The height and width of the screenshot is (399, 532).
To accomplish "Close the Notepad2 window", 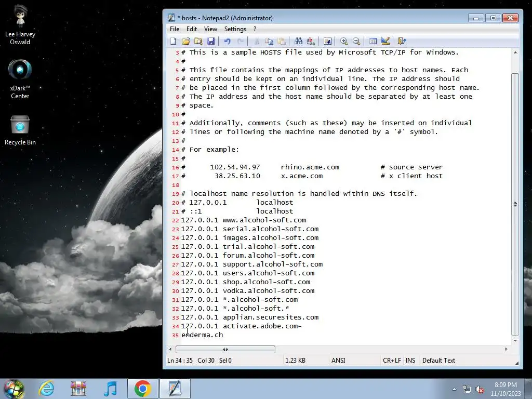I will [510, 18].
